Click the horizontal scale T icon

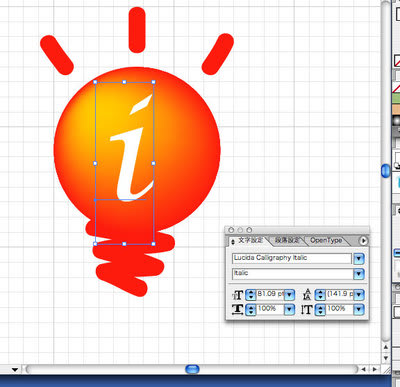click(237, 310)
